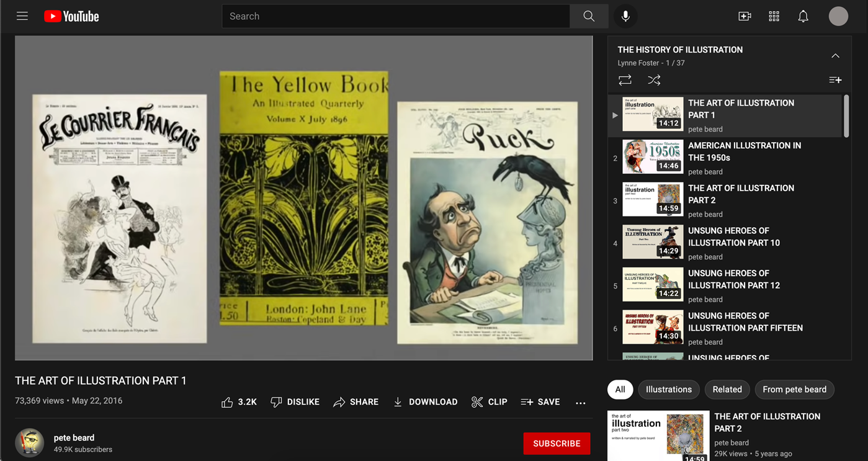
Task: Open Unsung Heroes of Illustration Part 12
Action: pos(724,285)
